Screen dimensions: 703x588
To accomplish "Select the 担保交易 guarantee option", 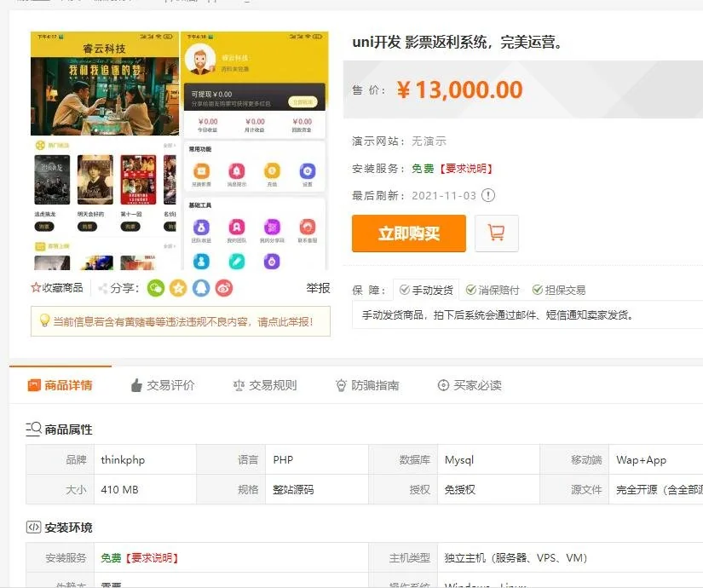I will point(558,290).
